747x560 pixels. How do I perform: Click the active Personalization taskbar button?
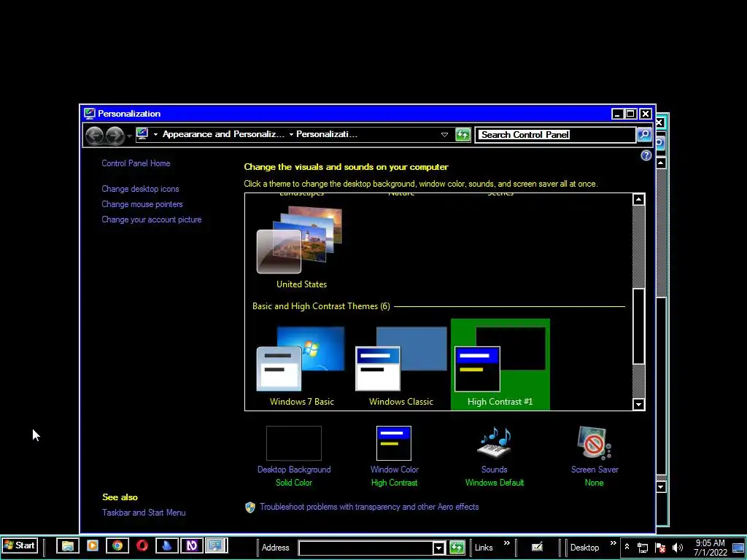pos(216,545)
